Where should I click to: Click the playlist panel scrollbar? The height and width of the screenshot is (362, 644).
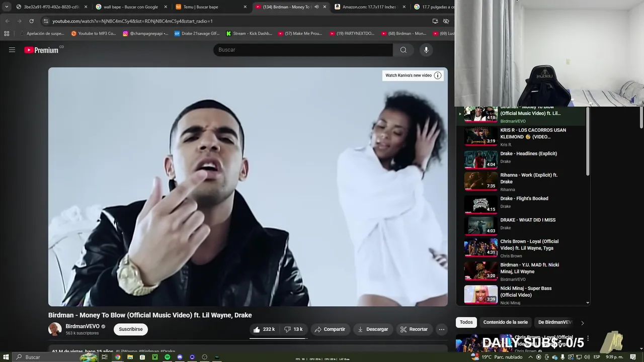[588, 142]
